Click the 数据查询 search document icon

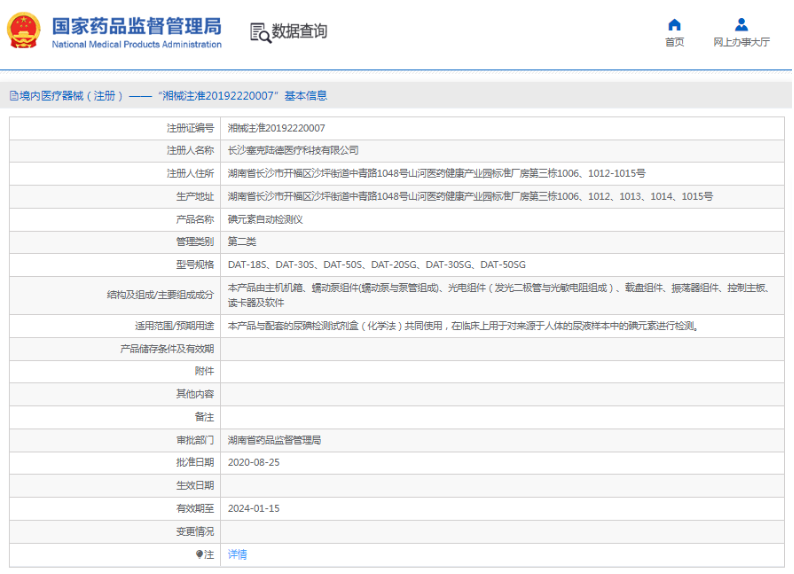pyautogui.click(x=261, y=32)
